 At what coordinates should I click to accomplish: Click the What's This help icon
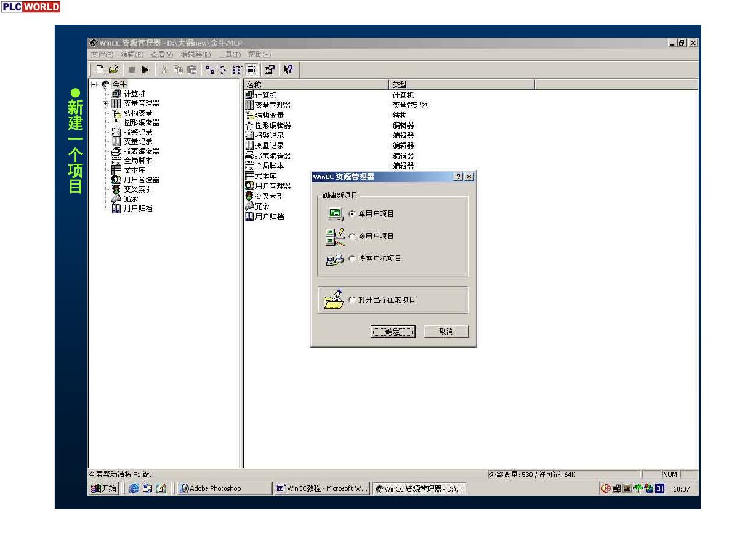[x=288, y=70]
